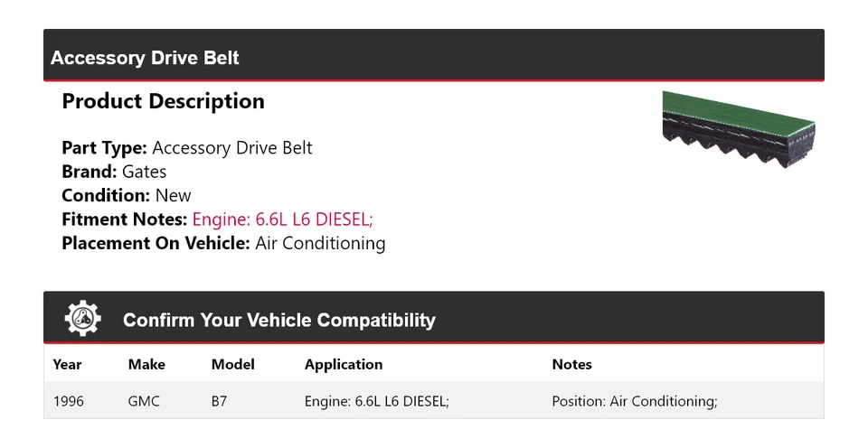Click the Accessory Drive Belt header
Viewport: 868px width, 448px height.
coord(145,59)
